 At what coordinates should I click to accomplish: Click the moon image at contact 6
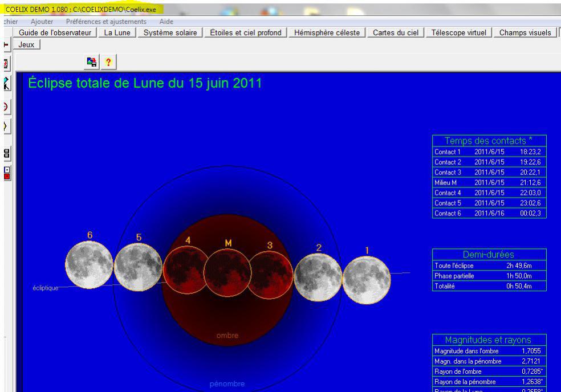[89, 265]
